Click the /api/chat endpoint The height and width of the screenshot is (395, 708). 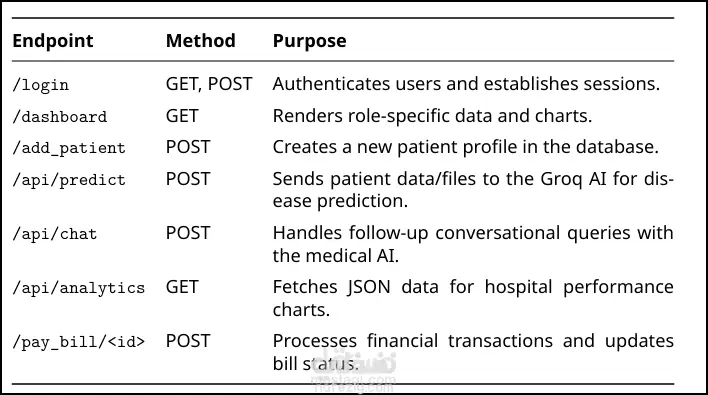(55, 234)
